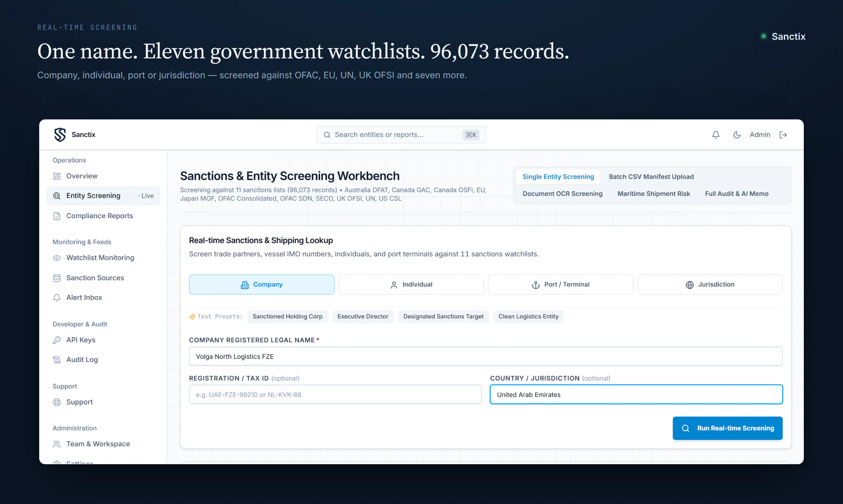
Task: Click the Sanction Sources database icon
Action: 57,278
